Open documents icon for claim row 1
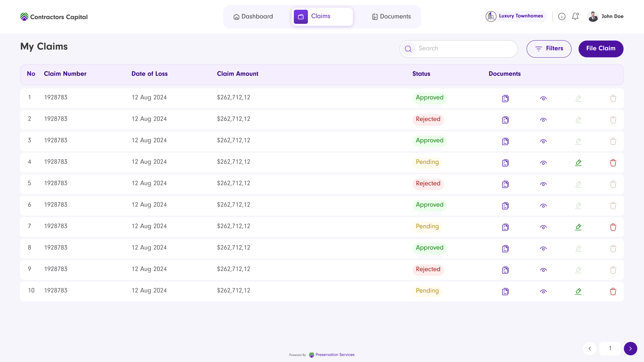The width and height of the screenshot is (644, 362). pyautogui.click(x=505, y=98)
